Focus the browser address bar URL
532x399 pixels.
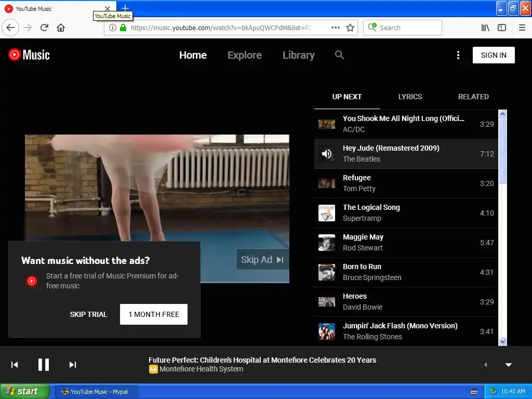coord(221,28)
